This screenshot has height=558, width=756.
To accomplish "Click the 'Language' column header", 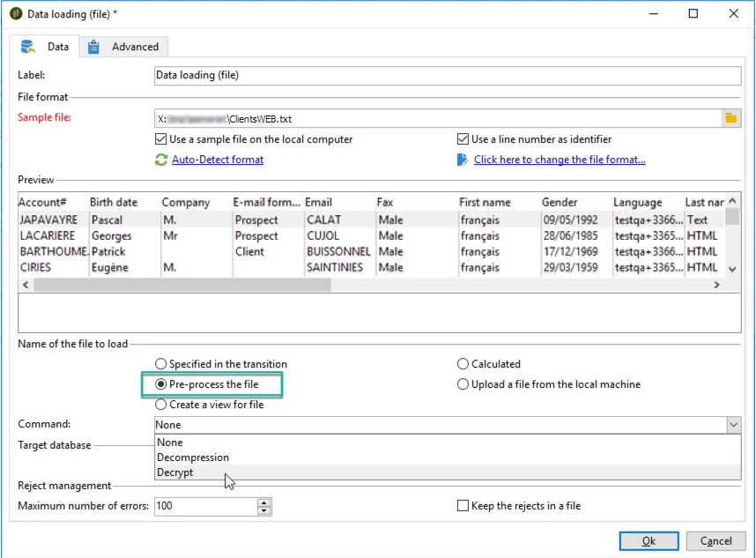I will [648, 202].
